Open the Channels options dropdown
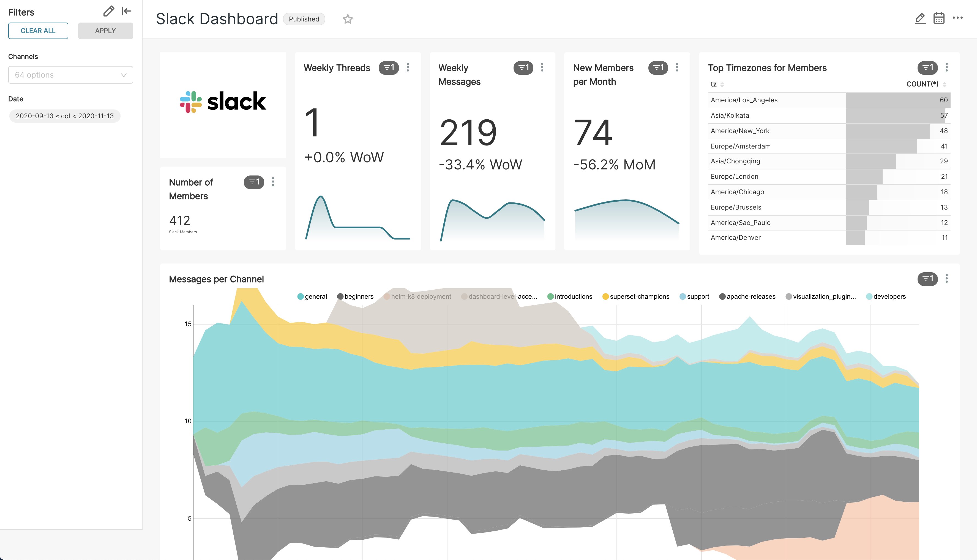 (x=70, y=75)
